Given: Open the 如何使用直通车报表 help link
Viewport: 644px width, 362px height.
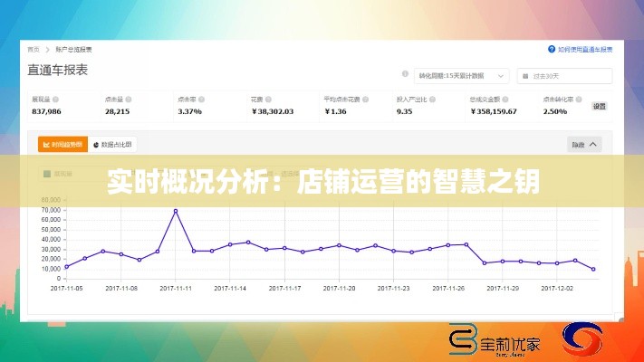Looking at the screenshot, I should click(x=585, y=49).
